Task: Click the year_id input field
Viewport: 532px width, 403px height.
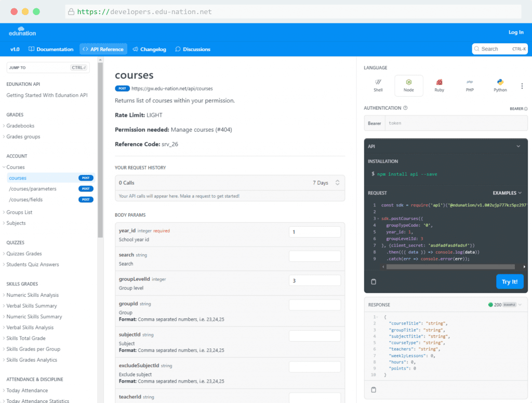Action: [x=315, y=232]
